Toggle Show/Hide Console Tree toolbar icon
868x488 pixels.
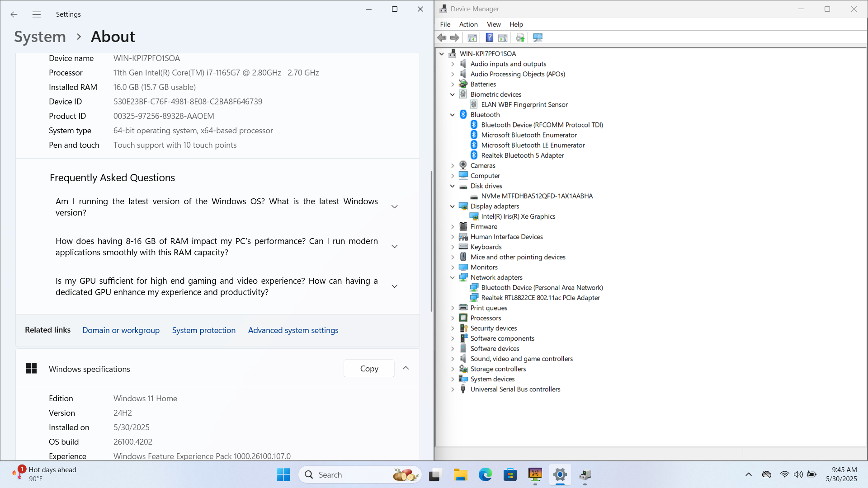tap(472, 38)
